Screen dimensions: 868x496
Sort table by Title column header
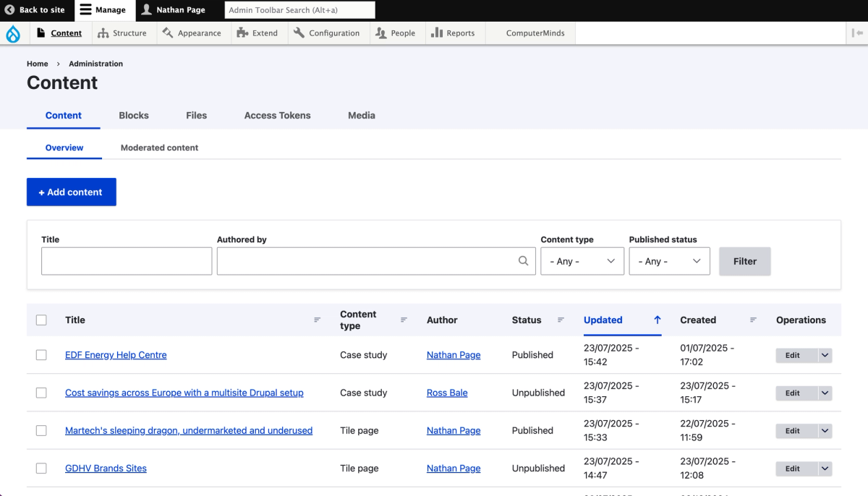coord(75,320)
